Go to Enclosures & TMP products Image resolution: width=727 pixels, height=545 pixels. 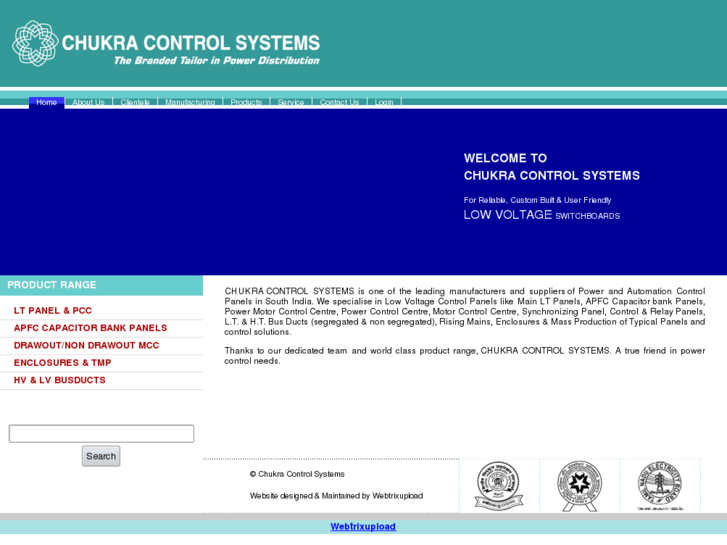[x=63, y=363]
